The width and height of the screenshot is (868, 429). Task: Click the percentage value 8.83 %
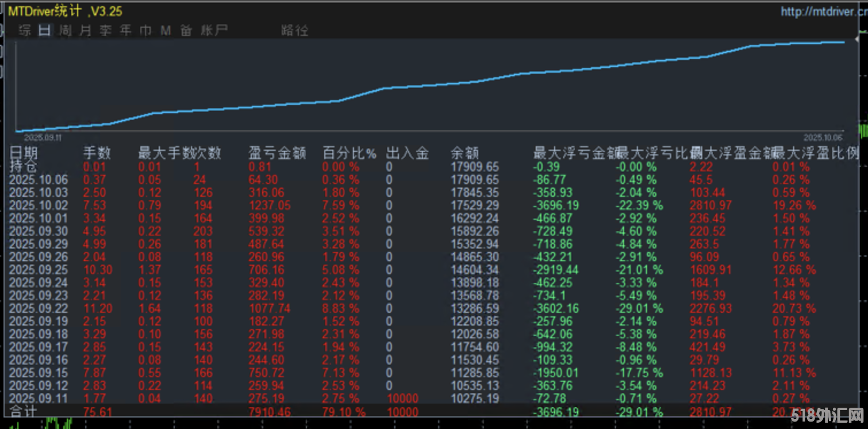341,308
